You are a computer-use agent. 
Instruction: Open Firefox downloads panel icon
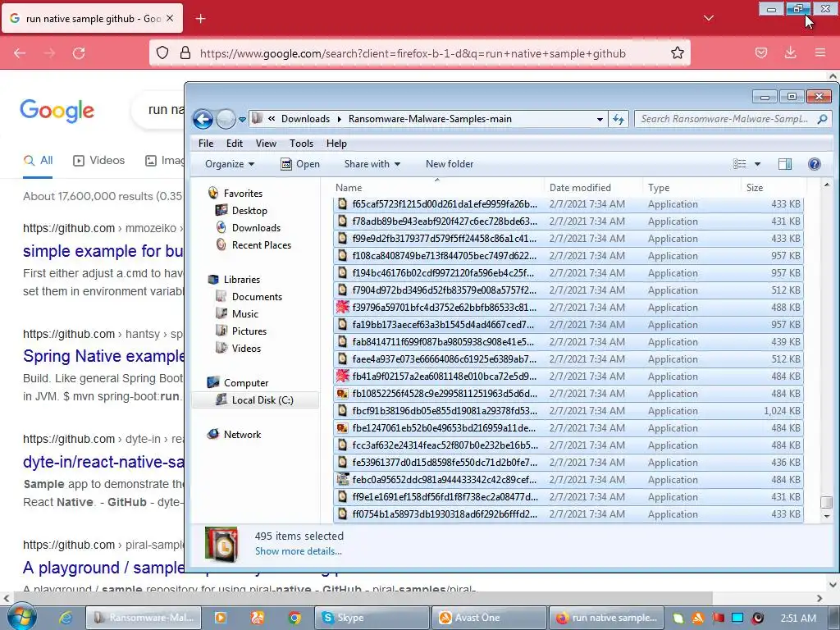[790, 52]
